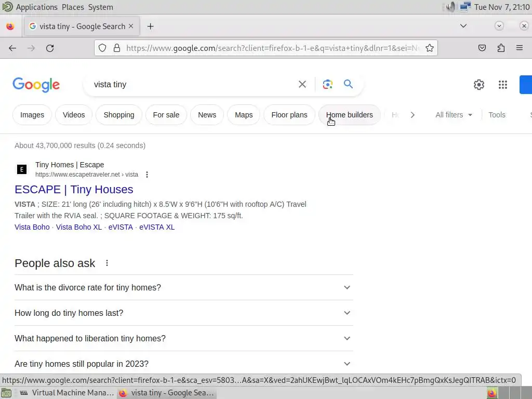Bookmark this page with the star icon
The width and height of the screenshot is (532, 399).
(430, 48)
